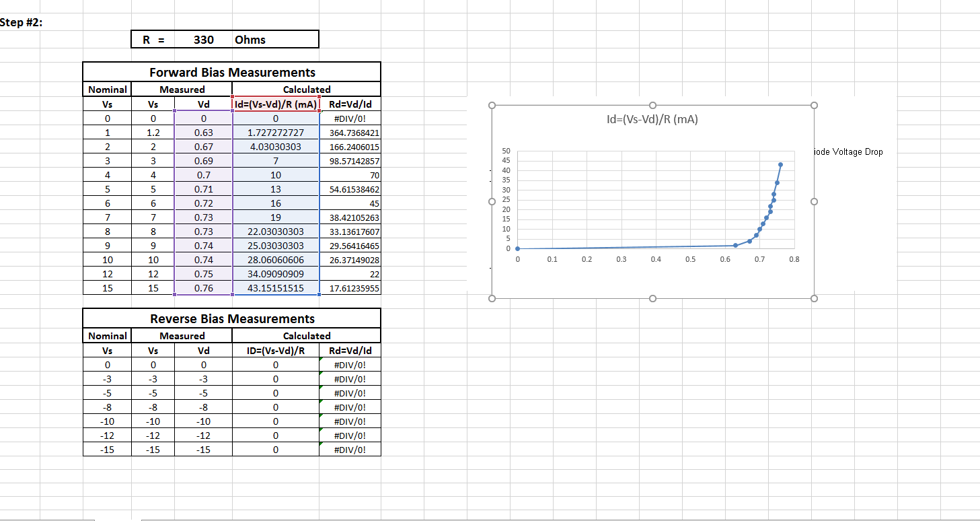Click the Forward Bias Measurements table title

[x=232, y=72]
